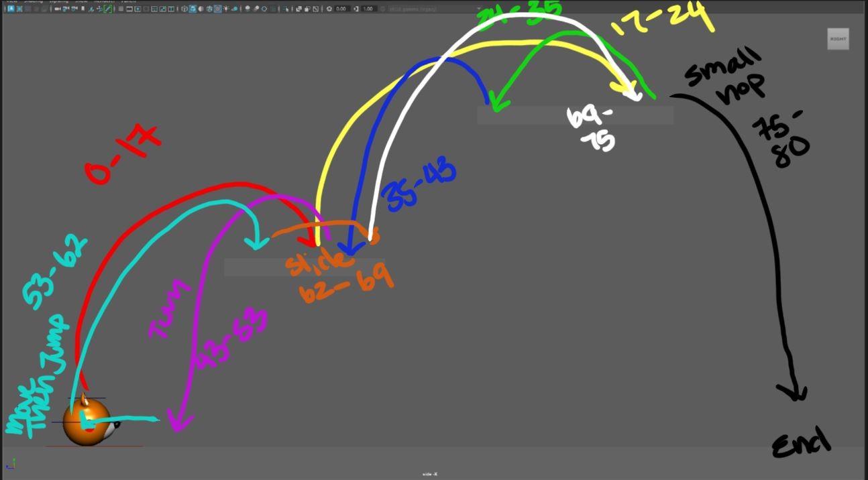Click the "side -X" camera label

tap(430, 474)
